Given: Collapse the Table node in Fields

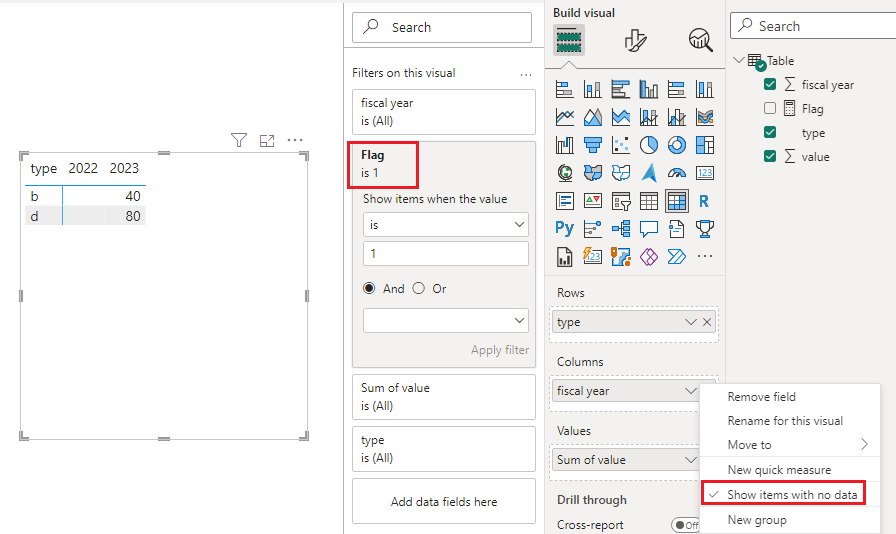Looking at the screenshot, I should coord(738,60).
